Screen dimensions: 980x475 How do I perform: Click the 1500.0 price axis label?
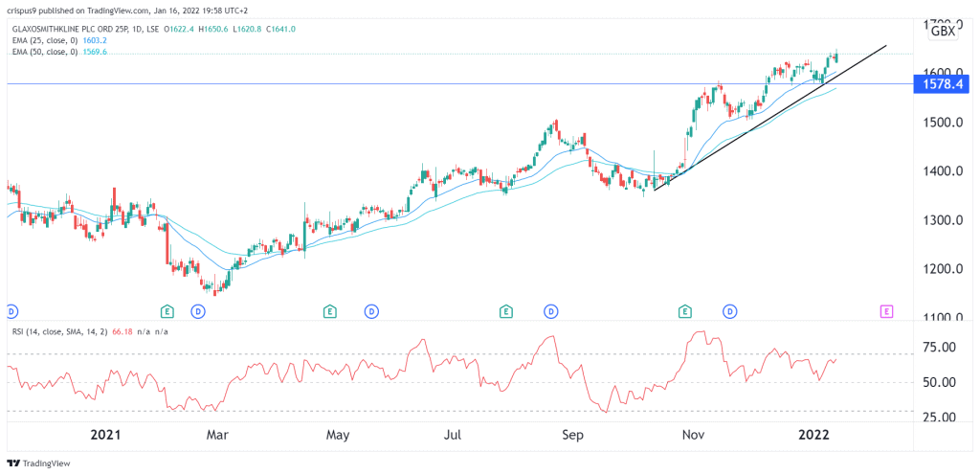pos(942,122)
